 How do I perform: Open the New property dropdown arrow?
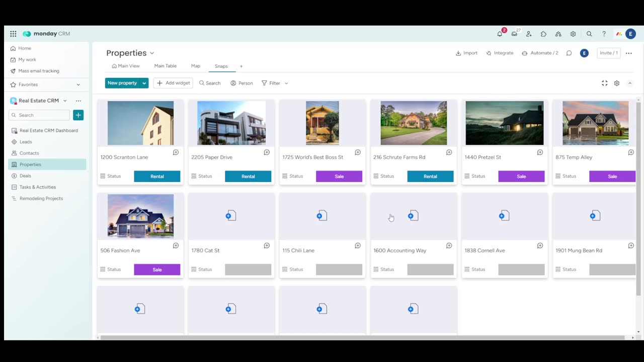tap(144, 83)
